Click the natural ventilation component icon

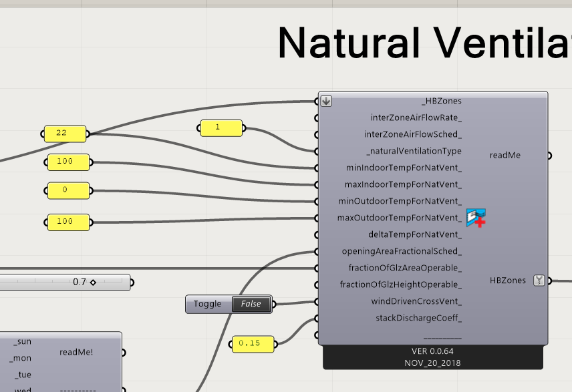click(476, 218)
